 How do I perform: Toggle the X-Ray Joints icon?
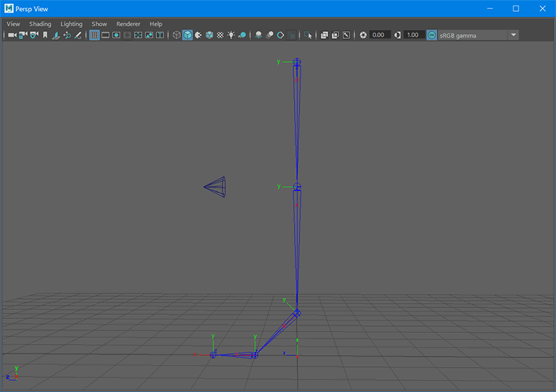coord(346,35)
